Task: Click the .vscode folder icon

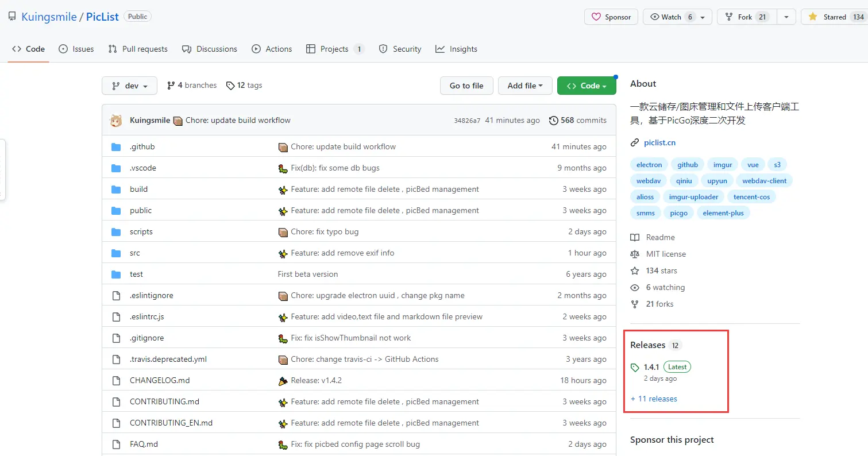Action: pyautogui.click(x=116, y=168)
